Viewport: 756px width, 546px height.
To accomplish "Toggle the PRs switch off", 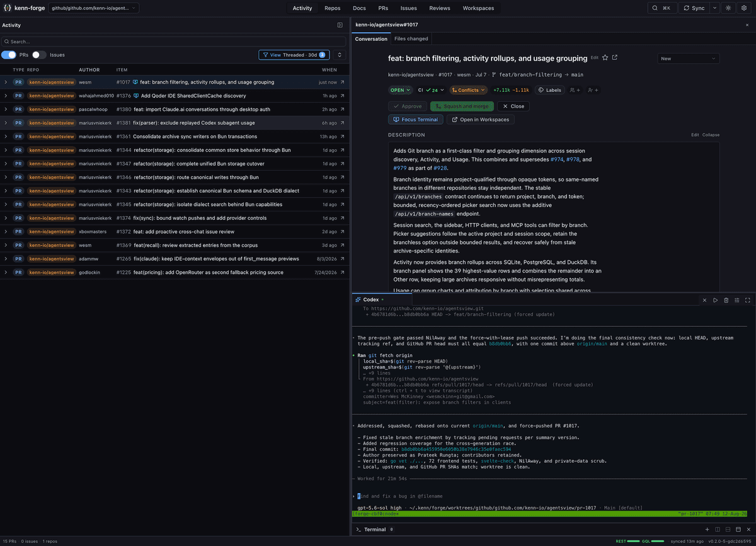I will (x=9, y=55).
